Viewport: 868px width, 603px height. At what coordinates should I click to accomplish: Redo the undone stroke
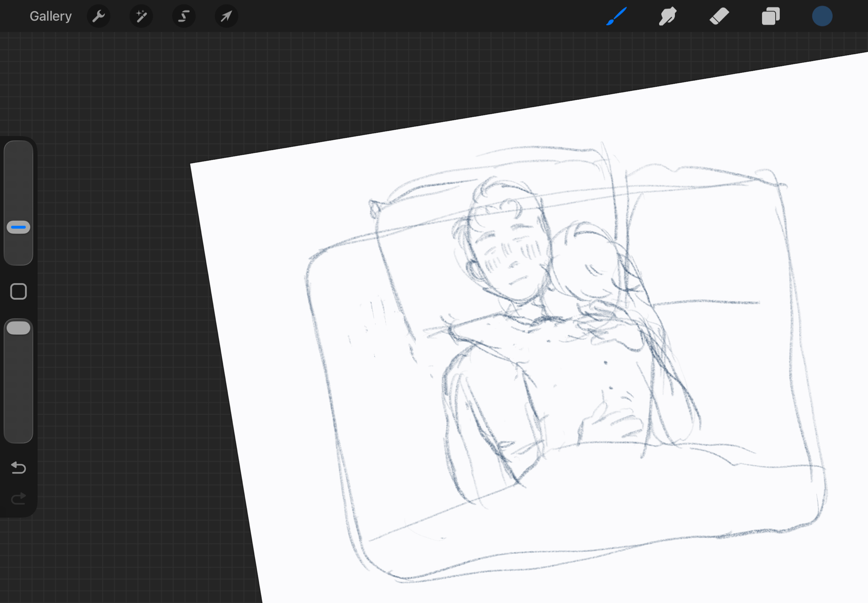click(19, 498)
